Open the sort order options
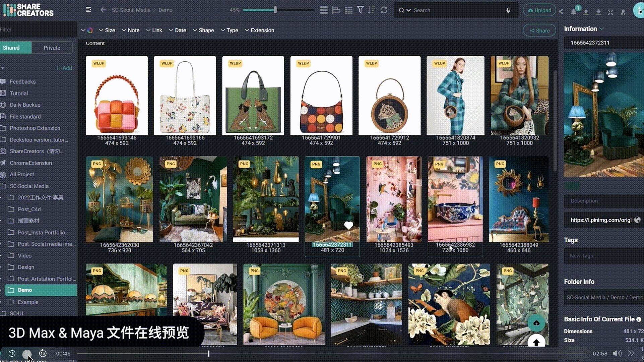The width and height of the screenshot is (644, 362). (371, 10)
